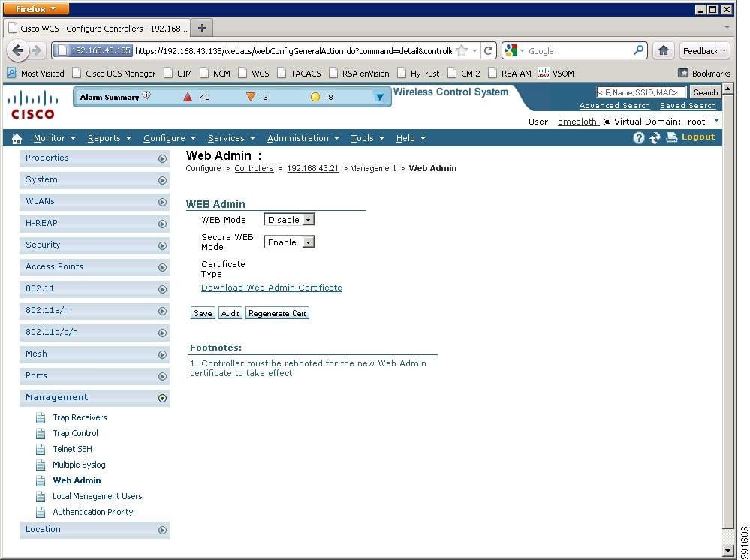
Task: Expand the Security sidebar section
Action: coord(163,245)
